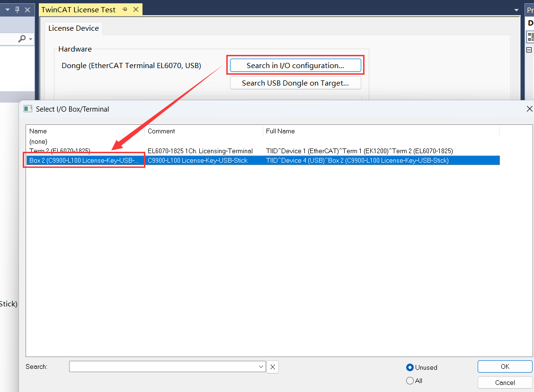Screen dimensions: 534x392
Task: Collapse the category in the right properties panel
Action: [529, 50]
